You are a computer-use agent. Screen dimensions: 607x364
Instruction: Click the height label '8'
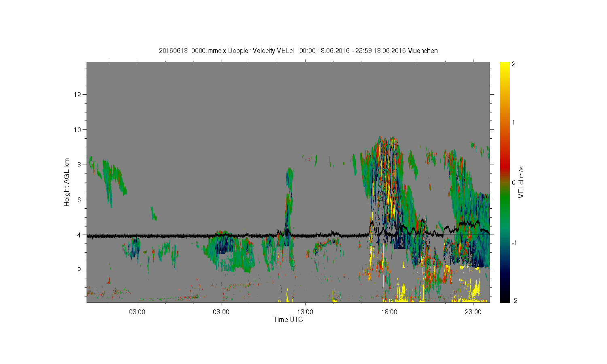point(80,165)
